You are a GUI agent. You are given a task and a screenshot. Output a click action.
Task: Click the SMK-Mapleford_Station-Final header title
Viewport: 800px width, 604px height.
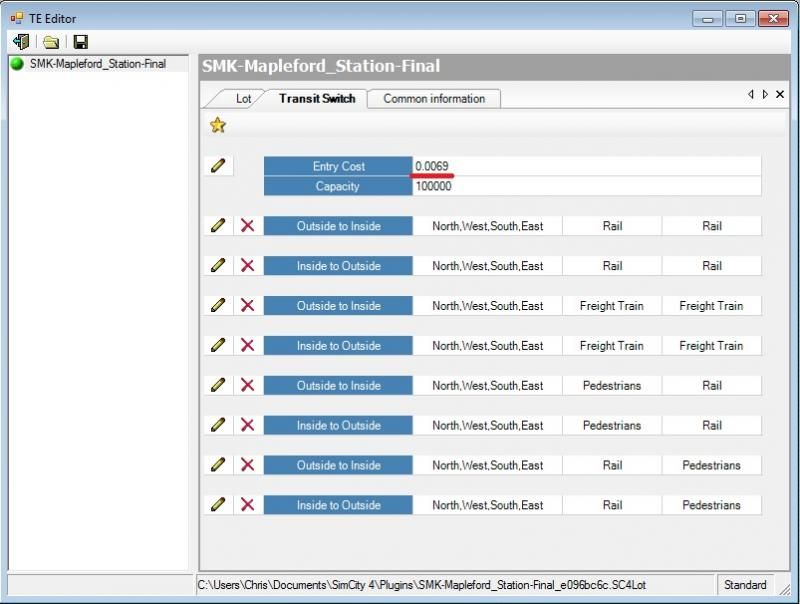click(x=321, y=66)
